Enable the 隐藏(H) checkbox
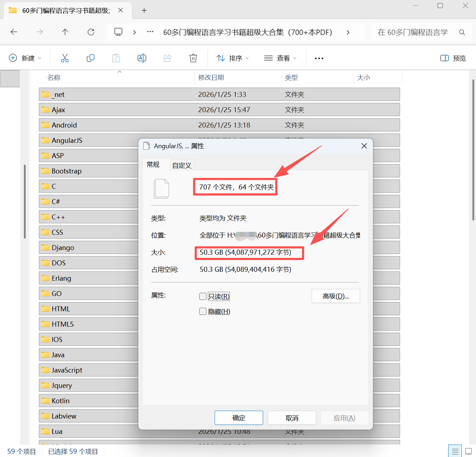The image size is (476, 457). pos(203,311)
